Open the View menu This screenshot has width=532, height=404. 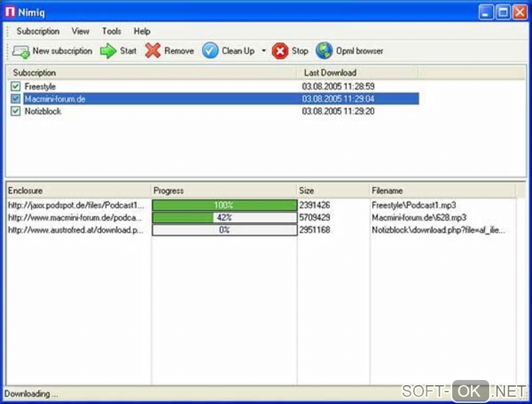point(80,31)
